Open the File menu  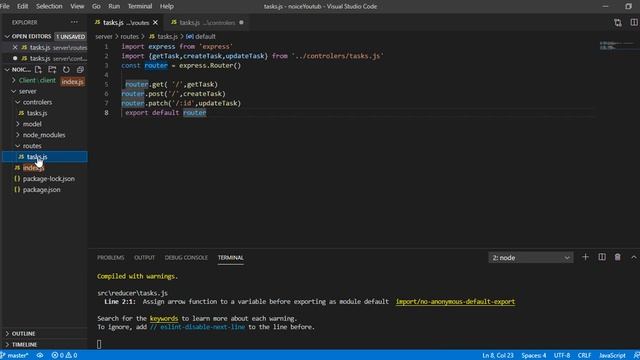pyautogui.click(x=5, y=6)
